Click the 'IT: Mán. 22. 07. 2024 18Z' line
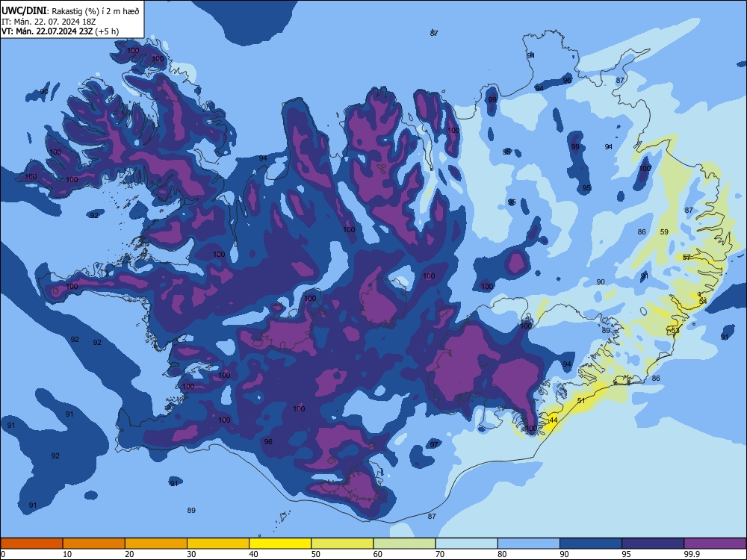 [49, 22]
